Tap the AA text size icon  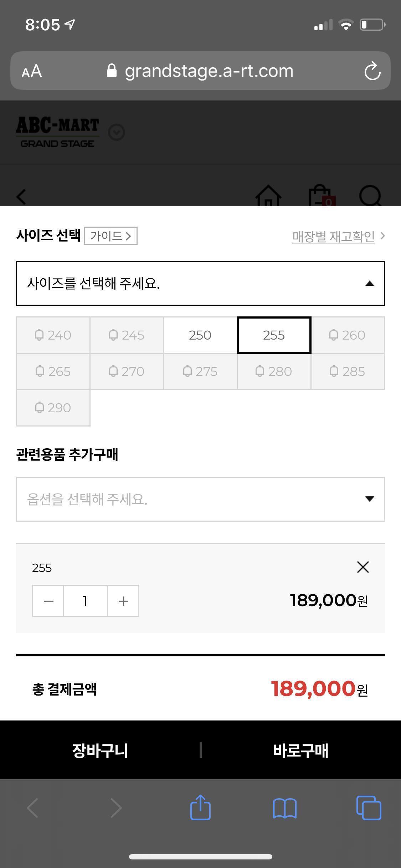click(32, 71)
